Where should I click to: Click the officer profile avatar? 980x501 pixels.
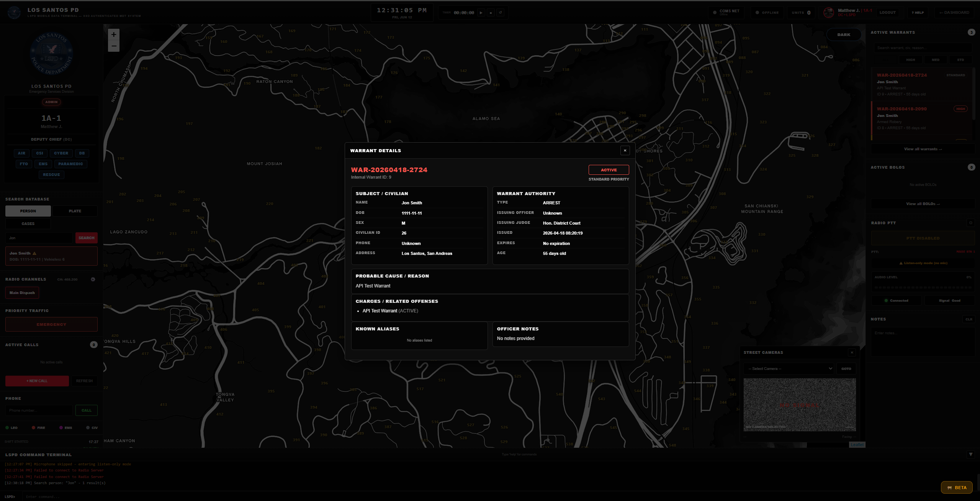click(x=828, y=13)
